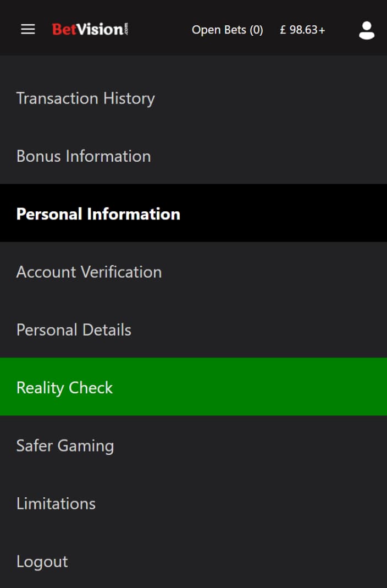
Task: Click the £ 98.63 account balance
Action: tap(299, 30)
